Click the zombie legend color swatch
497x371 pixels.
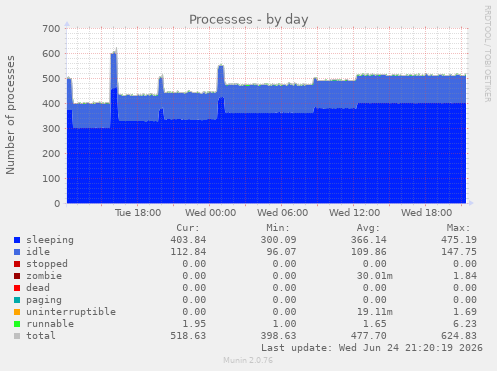click(17, 276)
